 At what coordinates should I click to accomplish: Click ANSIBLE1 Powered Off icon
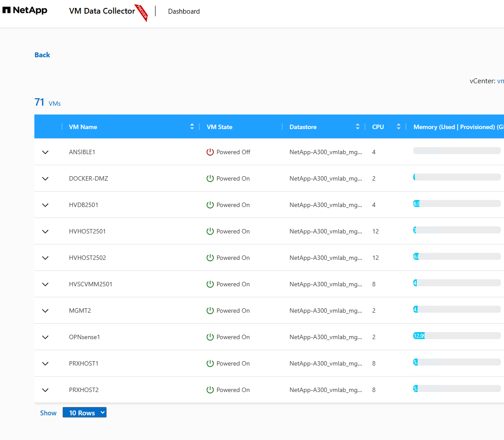click(210, 152)
